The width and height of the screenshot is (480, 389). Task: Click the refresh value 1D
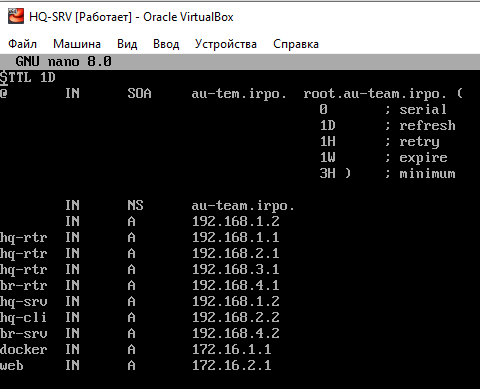click(x=328, y=125)
